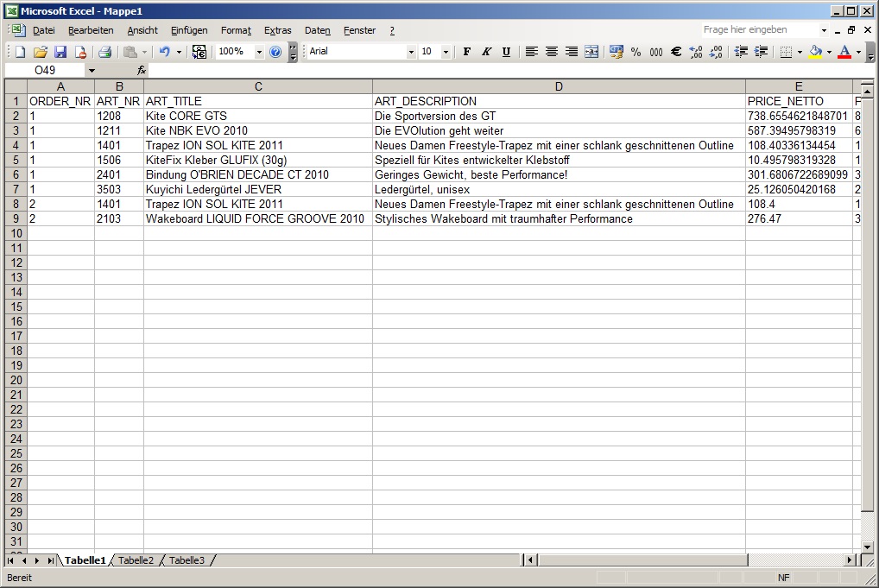Increase decimal places
This screenshot has width=879, height=588.
coord(696,52)
